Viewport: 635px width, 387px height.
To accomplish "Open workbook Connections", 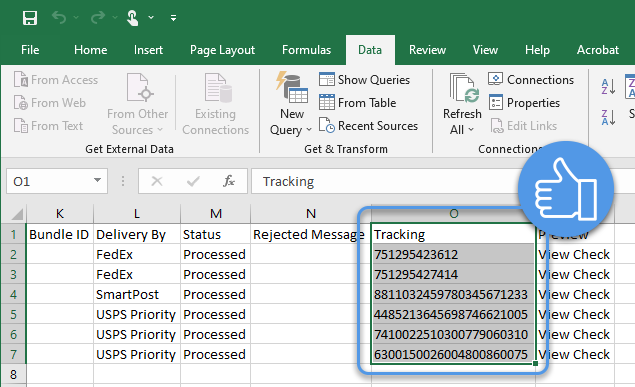I will pos(531,80).
